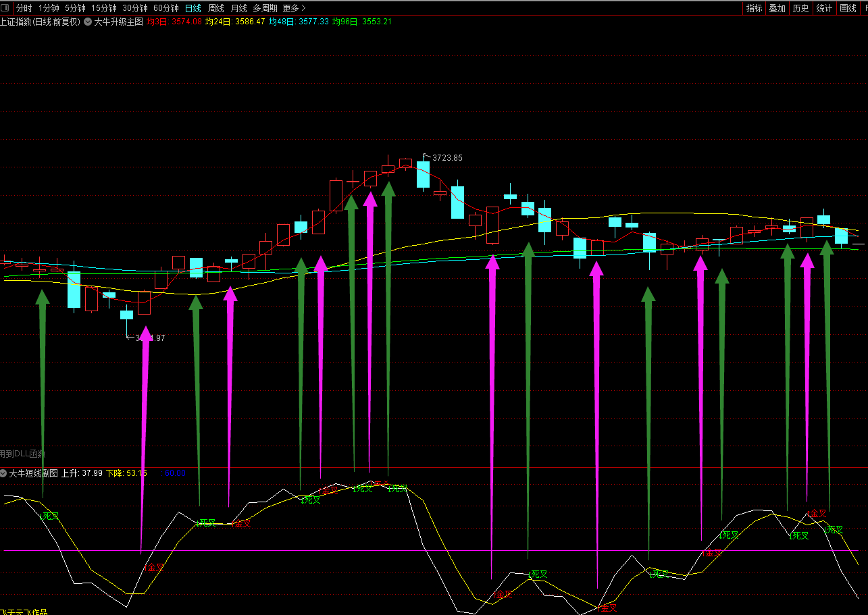The width and height of the screenshot is (868, 615).
Task: Switch to the 月线 monthly chart
Action: [x=238, y=8]
